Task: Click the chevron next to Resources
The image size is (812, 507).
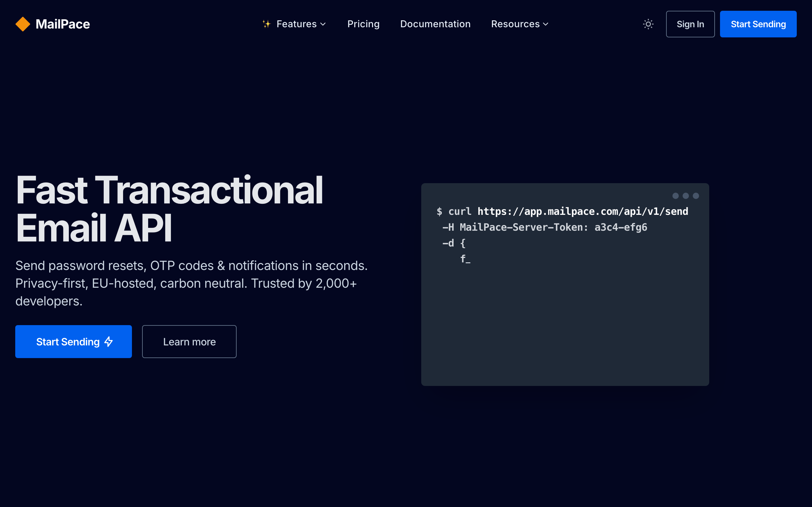Action: pyautogui.click(x=545, y=24)
